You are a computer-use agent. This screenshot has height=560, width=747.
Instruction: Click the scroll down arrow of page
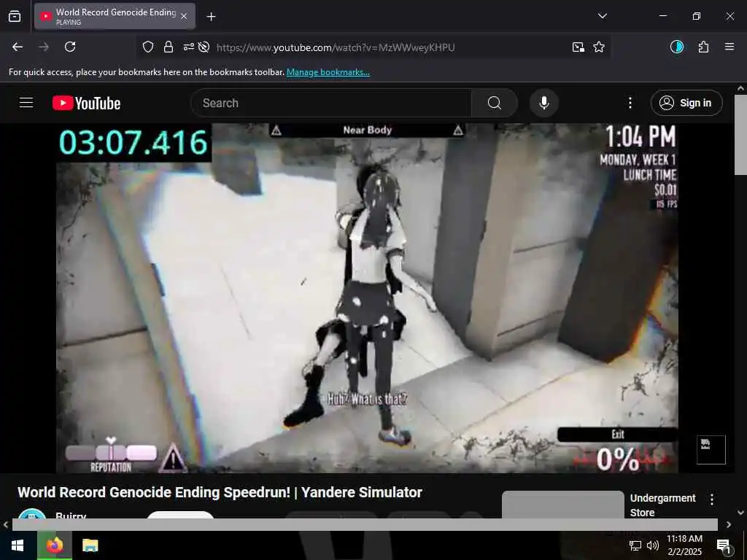click(740, 513)
